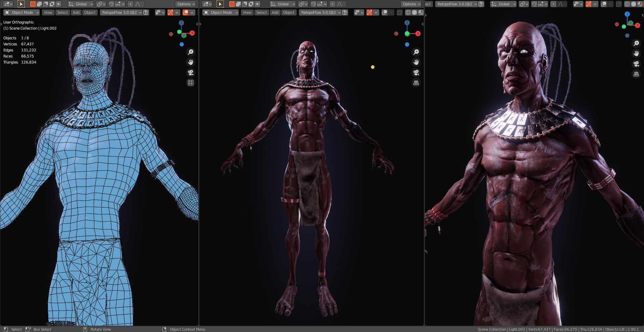The width and height of the screenshot is (644, 332).
Task: Open the Object Mode dropdown
Action: 21,12
